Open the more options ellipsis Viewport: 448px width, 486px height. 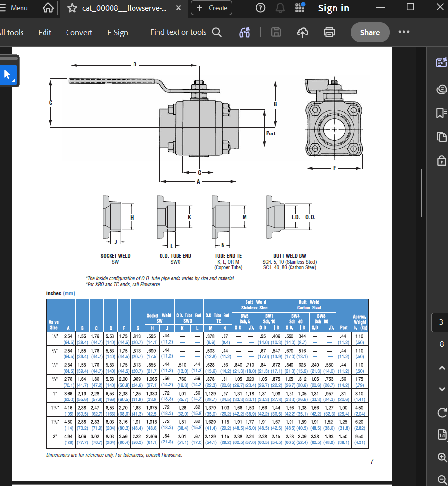[404, 32]
